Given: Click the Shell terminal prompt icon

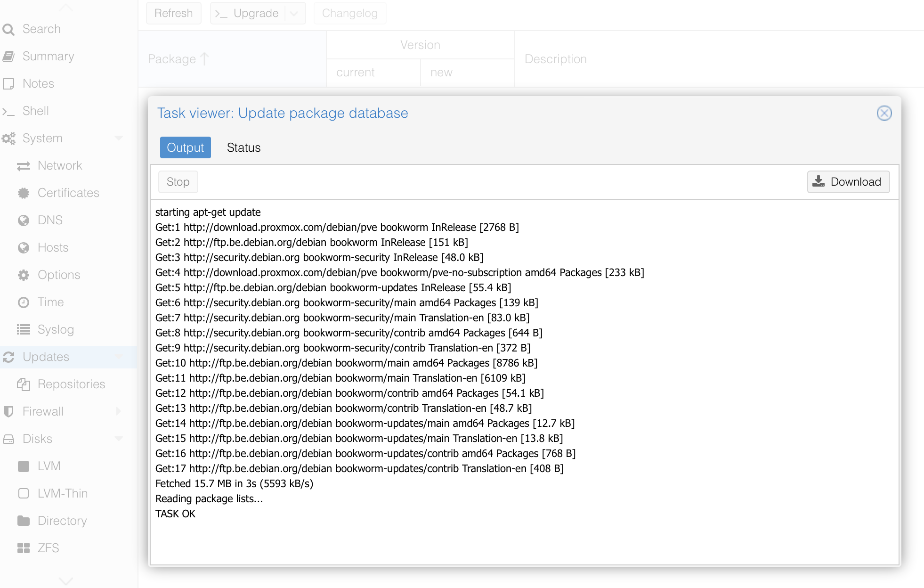Looking at the screenshot, I should [8, 111].
